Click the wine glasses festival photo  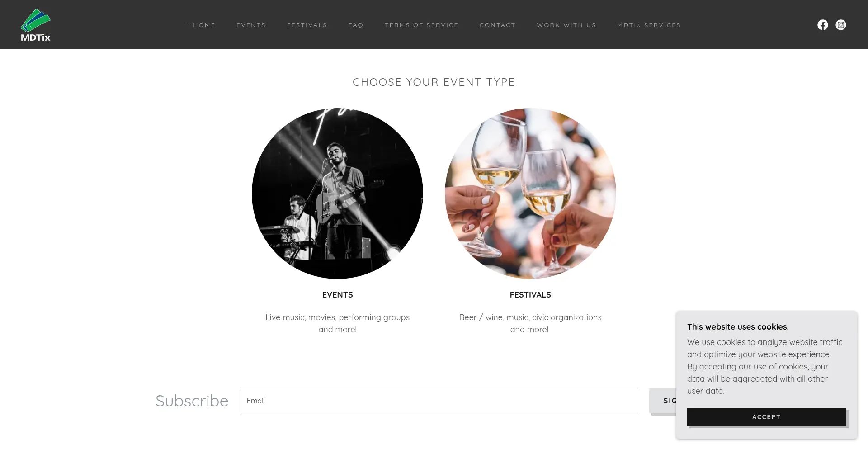point(530,194)
